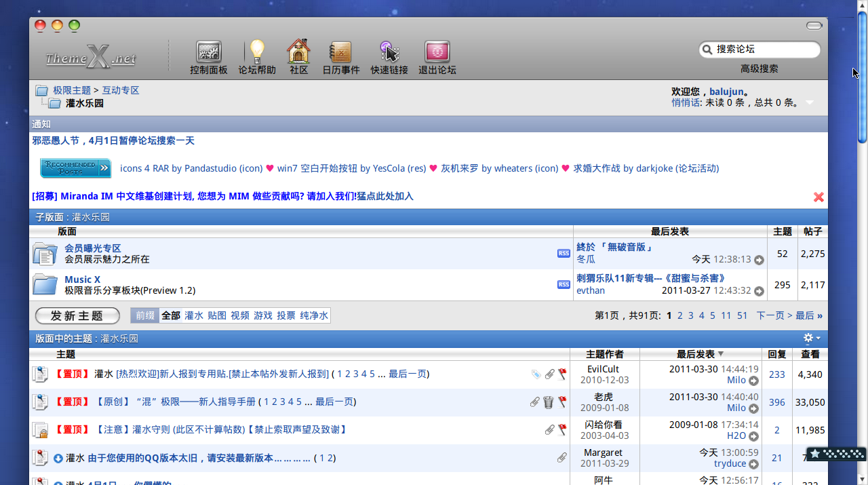
Task: Open the 控制面板 control panel icon
Action: point(208,53)
